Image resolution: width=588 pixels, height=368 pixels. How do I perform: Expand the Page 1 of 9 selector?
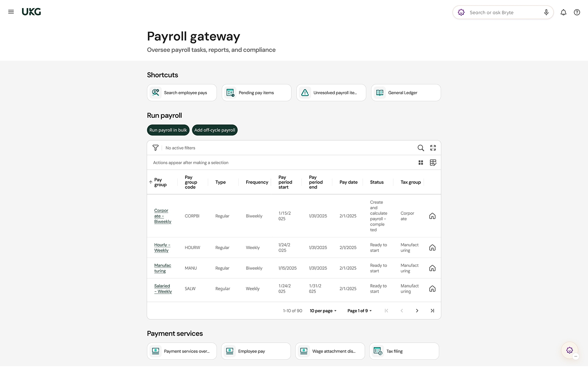point(359,311)
